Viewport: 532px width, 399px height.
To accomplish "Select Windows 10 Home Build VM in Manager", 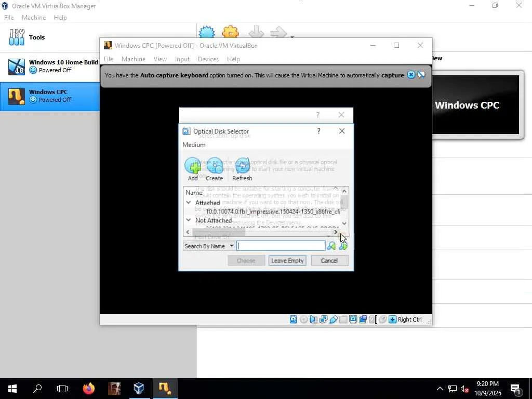I will click(50, 66).
